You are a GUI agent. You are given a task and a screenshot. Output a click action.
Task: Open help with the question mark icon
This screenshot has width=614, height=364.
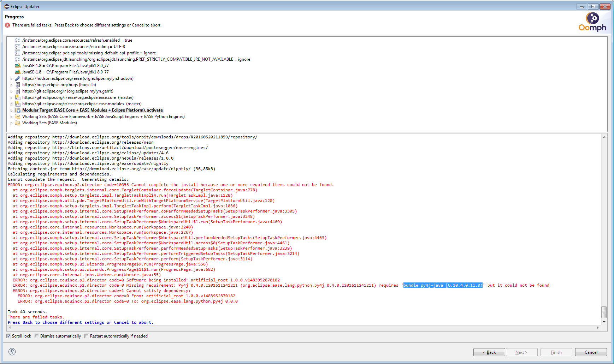pos(12,352)
